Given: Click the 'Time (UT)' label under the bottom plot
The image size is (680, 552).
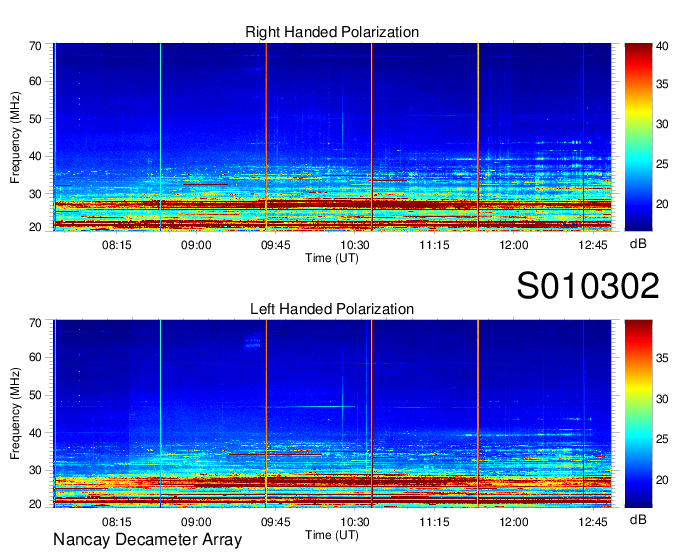Looking at the screenshot, I should 332,535.
